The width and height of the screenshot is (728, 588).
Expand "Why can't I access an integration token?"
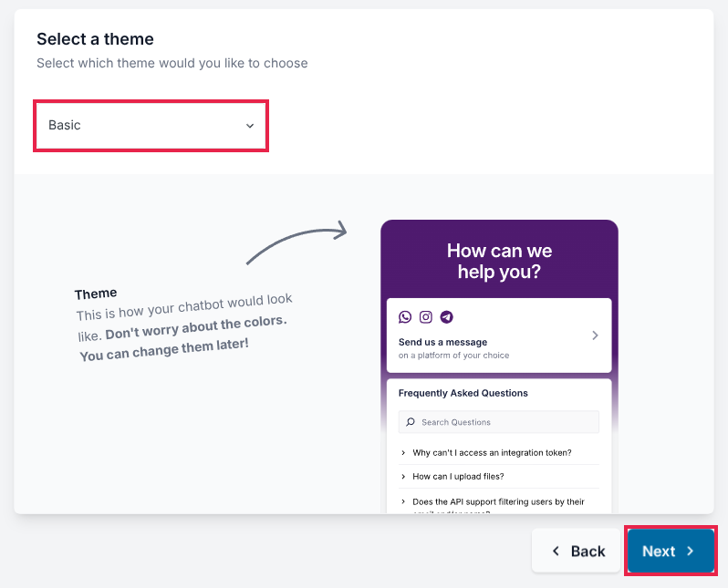pos(492,452)
